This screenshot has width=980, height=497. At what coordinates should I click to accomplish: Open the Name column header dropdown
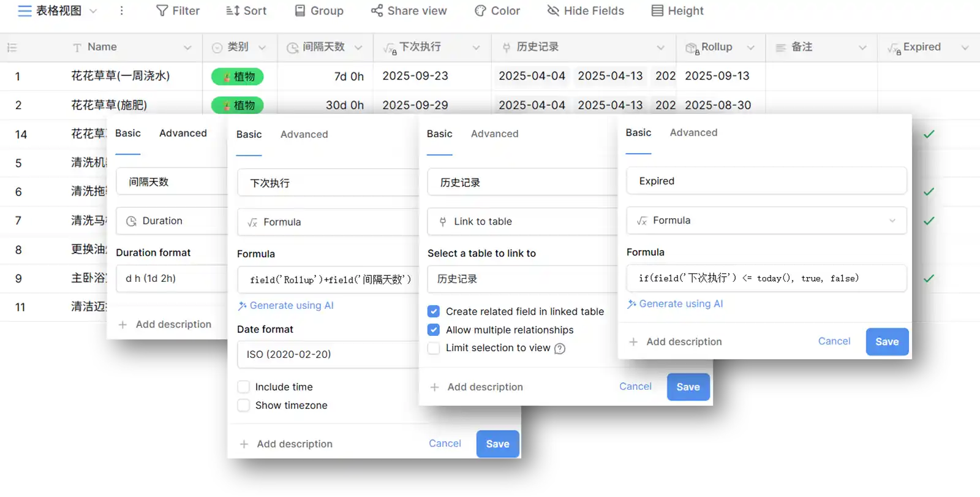coord(187,48)
